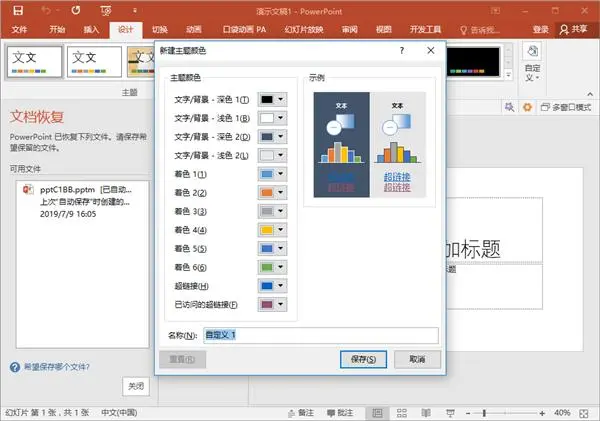The image size is (600, 421).
Task: Click Save (保存) button in dialog
Action: (363, 359)
